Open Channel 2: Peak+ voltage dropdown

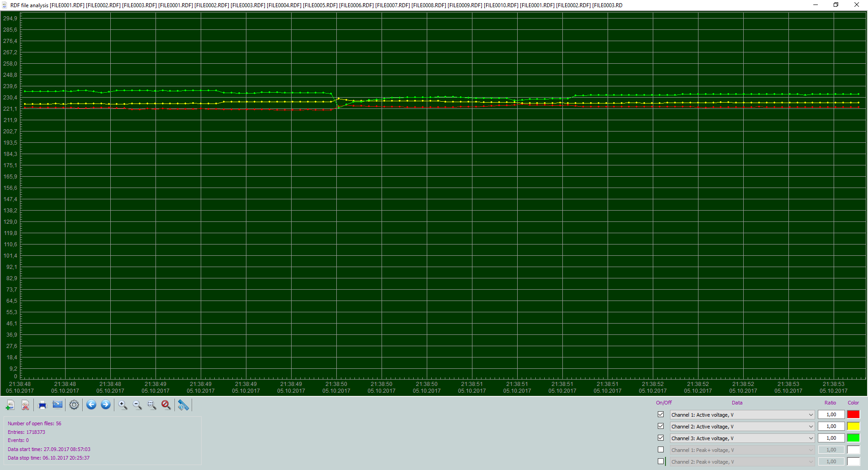pos(742,462)
